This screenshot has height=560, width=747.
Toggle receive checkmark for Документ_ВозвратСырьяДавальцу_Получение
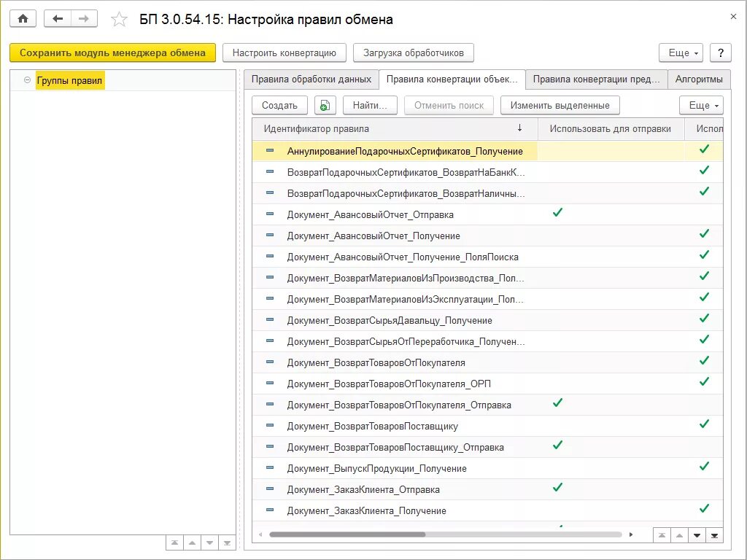pyautogui.click(x=704, y=318)
